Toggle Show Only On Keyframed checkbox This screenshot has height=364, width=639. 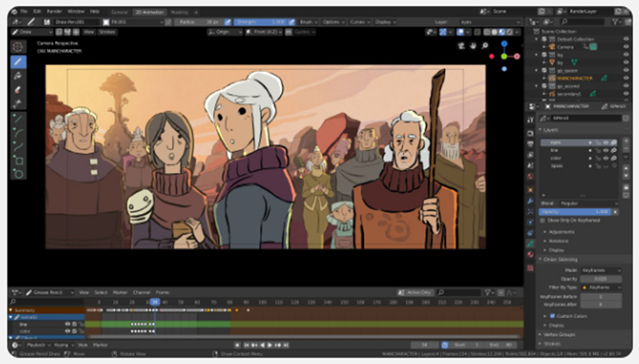coord(542,220)
